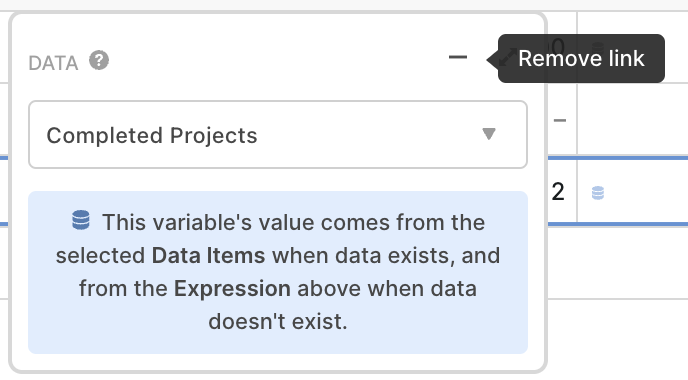Select the cell showing 0 behind the tooltip
The image size is (688, 380).
point(562,47)
